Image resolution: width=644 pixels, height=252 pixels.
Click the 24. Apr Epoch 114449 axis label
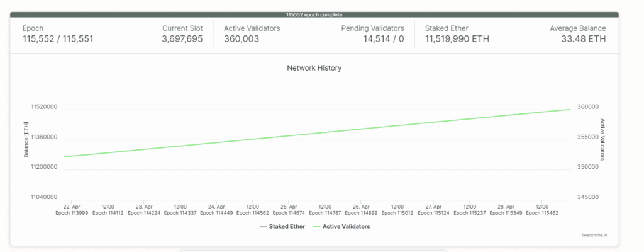216,210
